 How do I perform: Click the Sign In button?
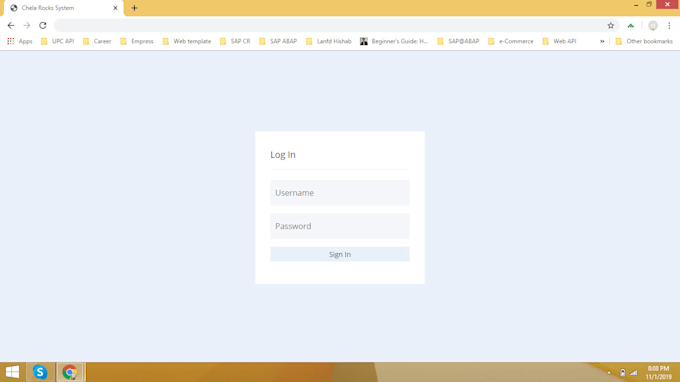340,254
